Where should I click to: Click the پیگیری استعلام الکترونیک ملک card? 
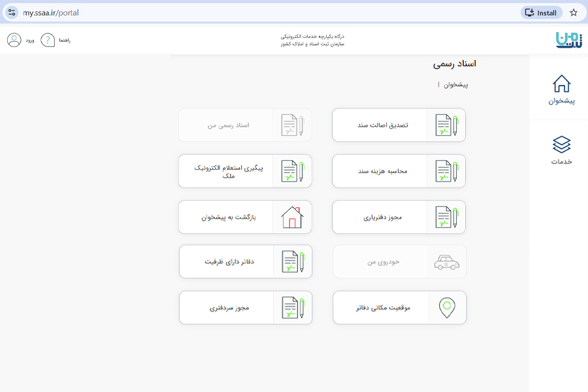pyautogui.click(x=245, y=171)
